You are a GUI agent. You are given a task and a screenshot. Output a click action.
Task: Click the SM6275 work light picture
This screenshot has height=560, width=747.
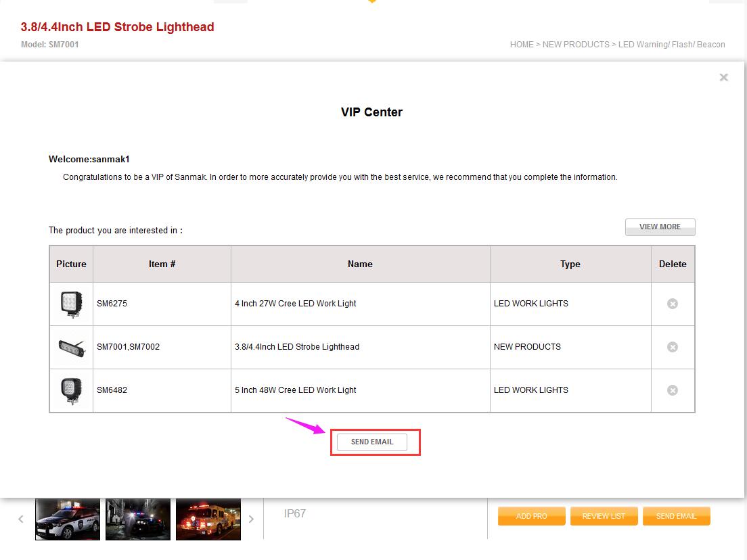(72, 304)
